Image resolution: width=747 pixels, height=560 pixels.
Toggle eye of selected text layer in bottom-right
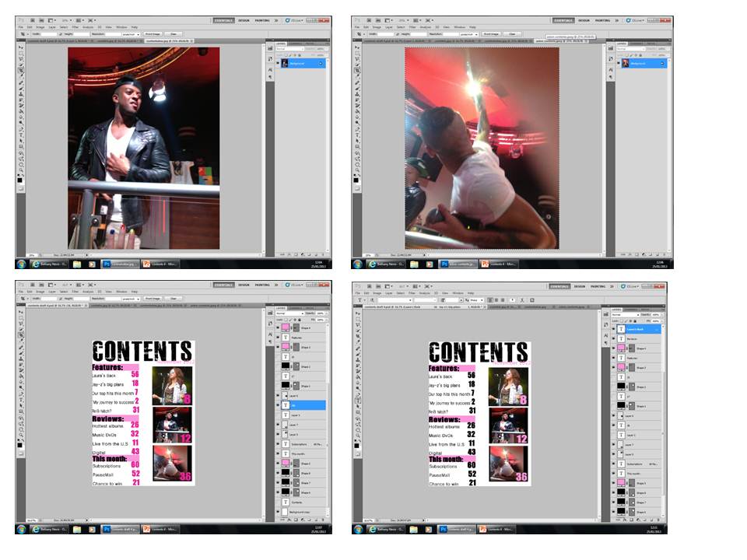(613, 329)
